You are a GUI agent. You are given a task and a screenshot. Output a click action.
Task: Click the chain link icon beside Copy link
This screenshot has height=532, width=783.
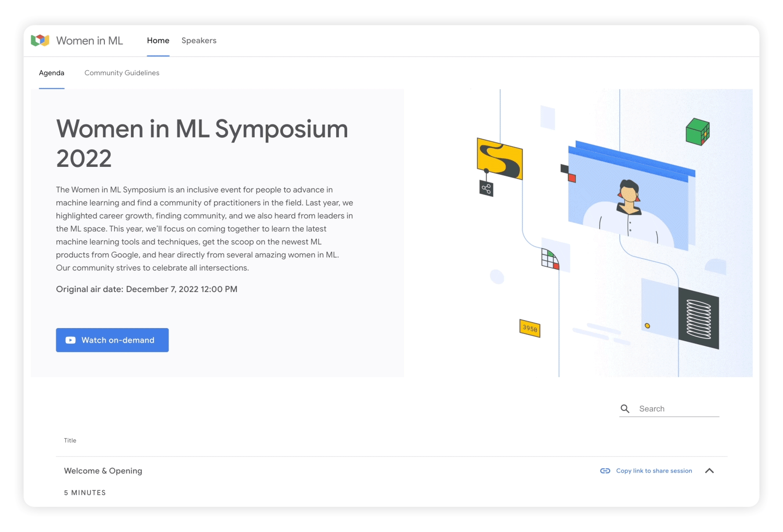coord(605,471)
